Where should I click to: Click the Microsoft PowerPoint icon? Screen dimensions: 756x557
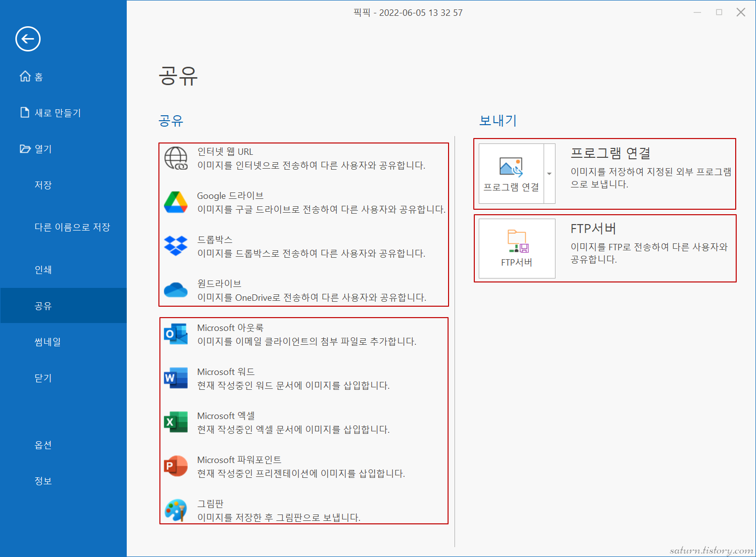[x=176, y=466]
